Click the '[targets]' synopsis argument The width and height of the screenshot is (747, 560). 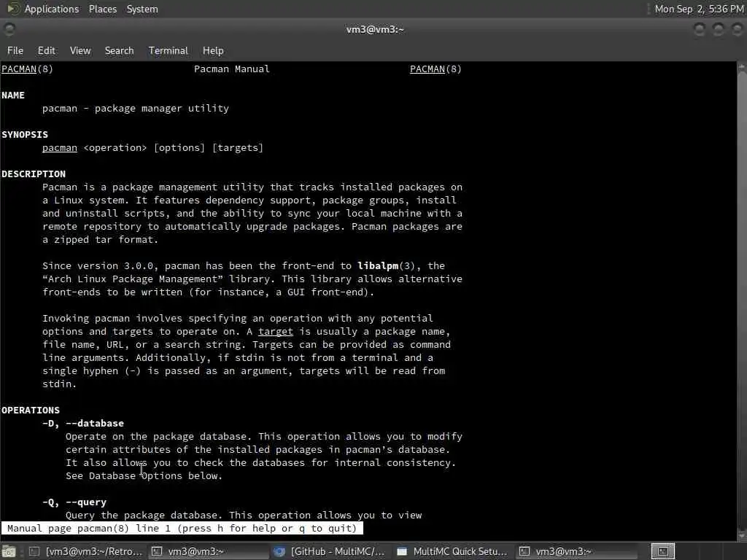[237, 147]
